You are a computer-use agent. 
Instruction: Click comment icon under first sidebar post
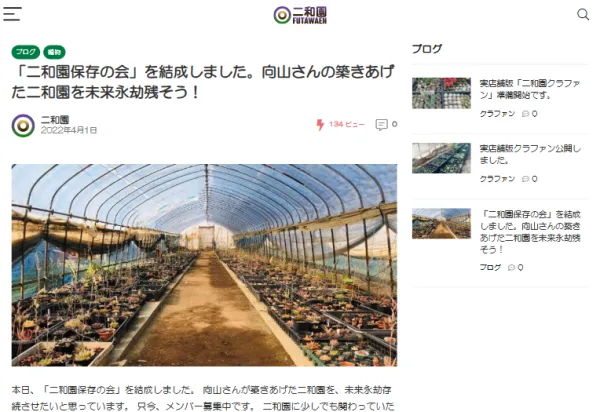click(x=525, y=114)
